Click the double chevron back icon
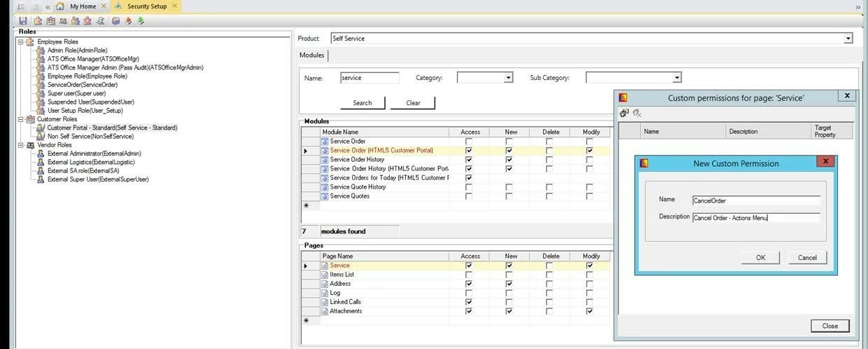 click(48, 6)
